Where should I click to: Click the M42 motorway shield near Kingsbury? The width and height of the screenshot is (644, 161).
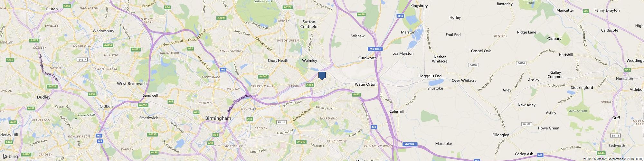(400, 16)
